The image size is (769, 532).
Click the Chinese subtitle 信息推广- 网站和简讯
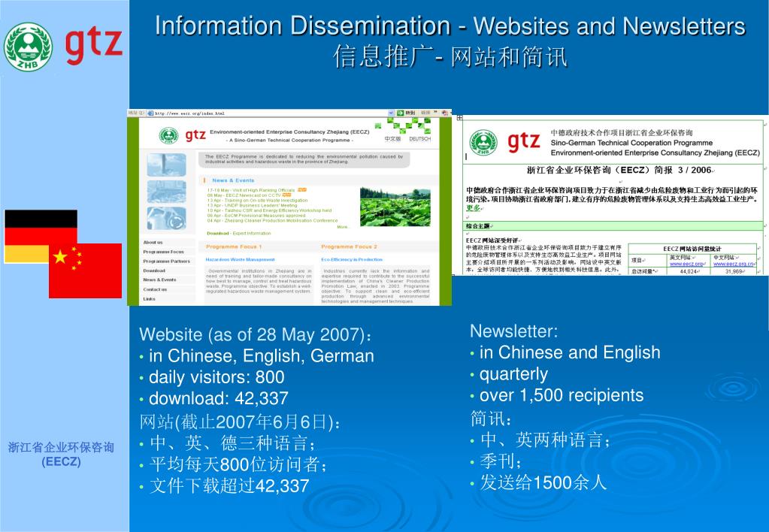click(450, 56)
